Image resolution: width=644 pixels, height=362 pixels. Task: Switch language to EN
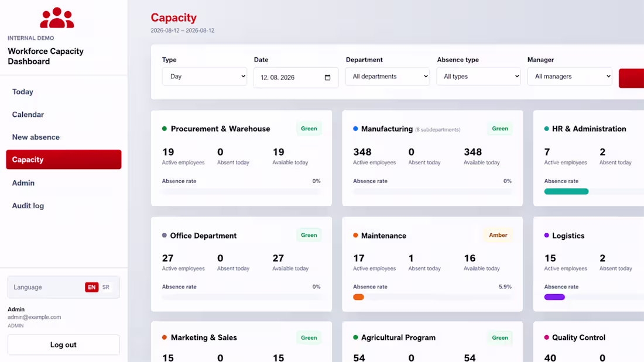tap(91, 287)
